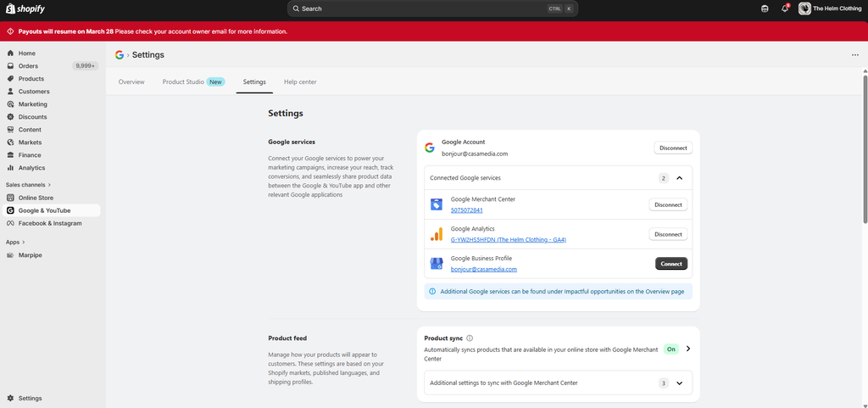868x408 pixels.
Task: Click the connected services count 2
Action: click(x=663, y=178)
